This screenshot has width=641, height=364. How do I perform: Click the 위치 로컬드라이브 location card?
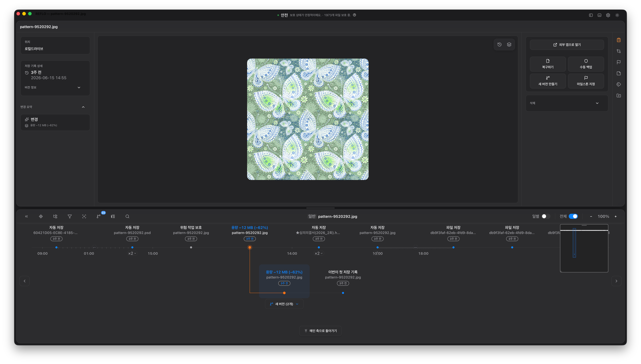click(x=55, y=45)
